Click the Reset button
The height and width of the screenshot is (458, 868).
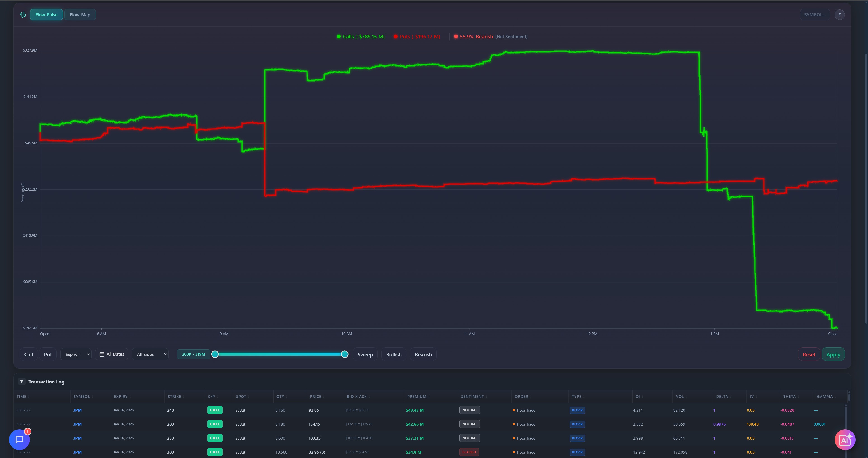pyautogui.click(x=809, y=354)
